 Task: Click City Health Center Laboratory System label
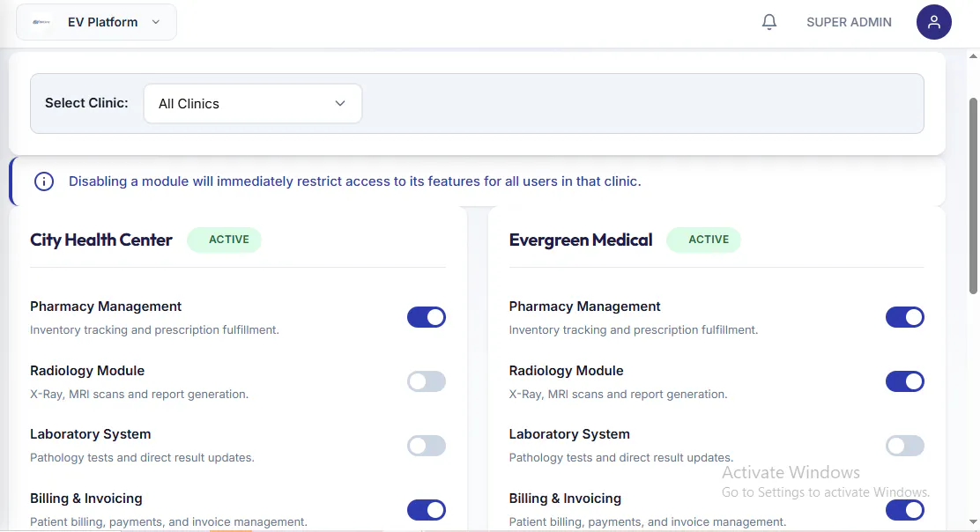coord(91,434)
